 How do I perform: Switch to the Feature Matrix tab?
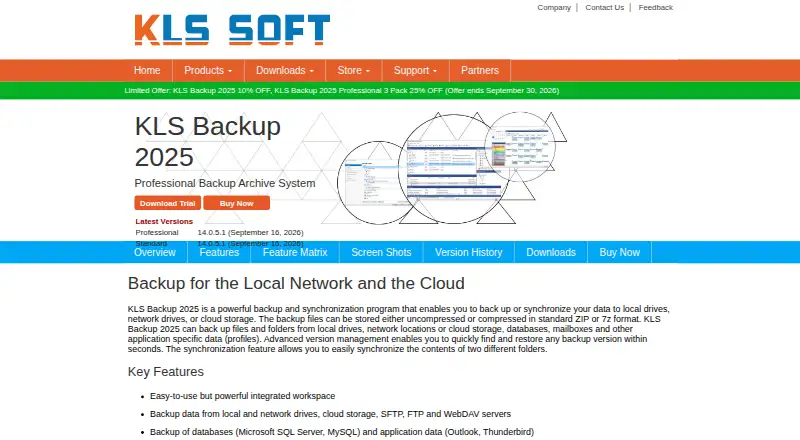(x=295, y=252)
